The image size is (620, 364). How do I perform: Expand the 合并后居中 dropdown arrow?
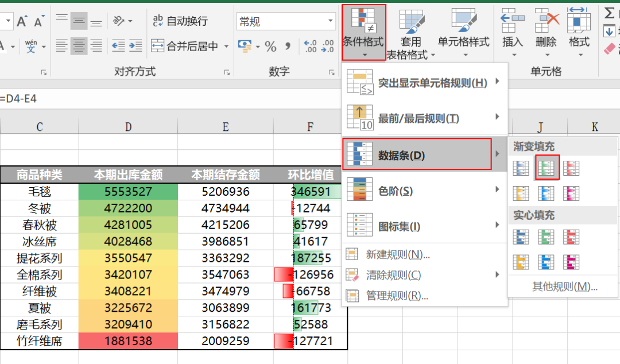click(x=227, y=47)
